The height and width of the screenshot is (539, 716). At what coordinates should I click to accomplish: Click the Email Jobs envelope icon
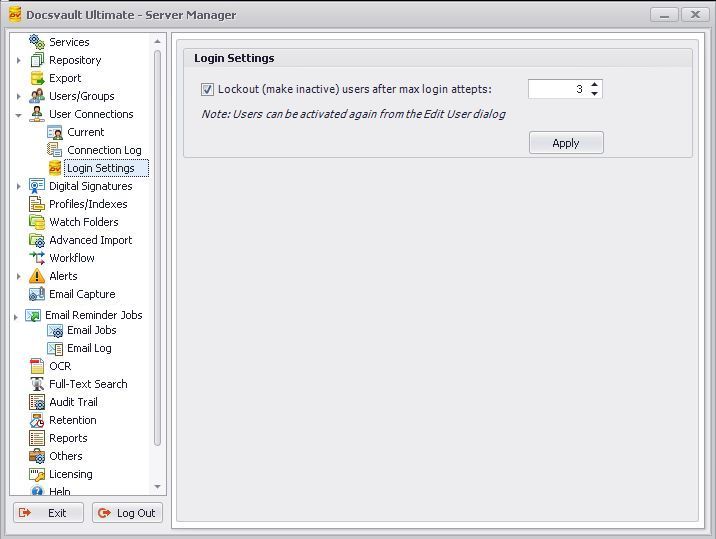point(55,330)
